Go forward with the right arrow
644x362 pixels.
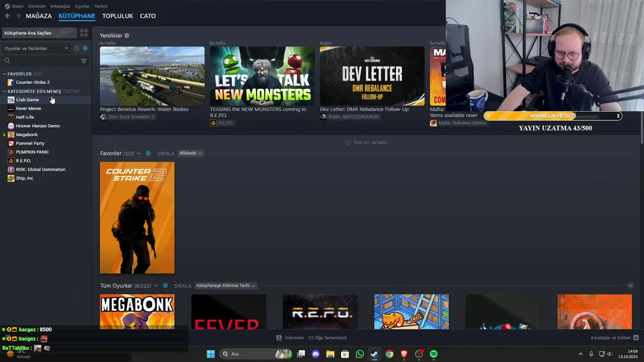pyautogui.click(x=19, y=16)
